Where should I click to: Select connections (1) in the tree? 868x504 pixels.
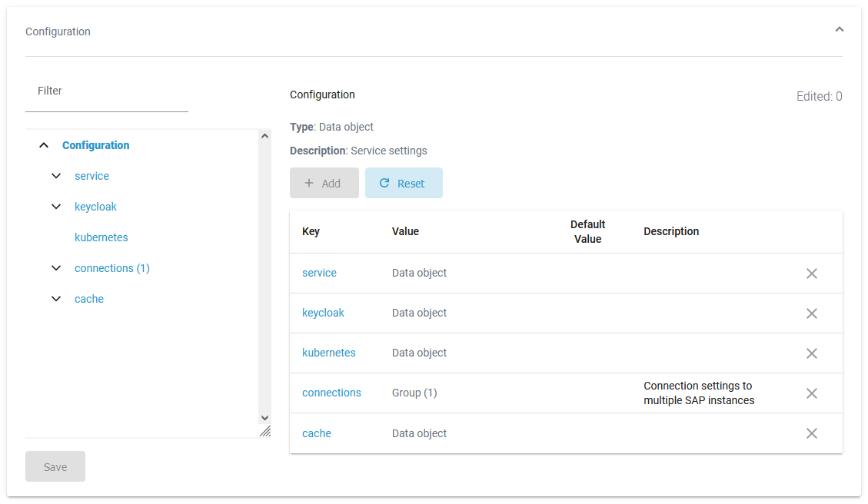point(111,268)
